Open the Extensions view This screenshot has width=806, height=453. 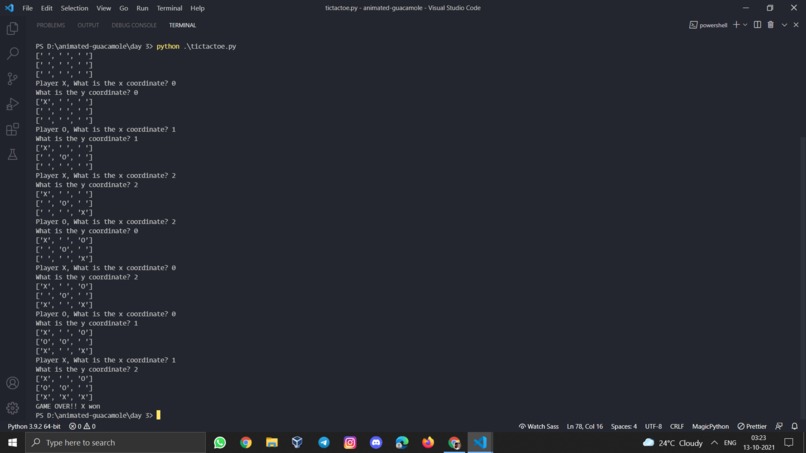click(x=12, y=129)
